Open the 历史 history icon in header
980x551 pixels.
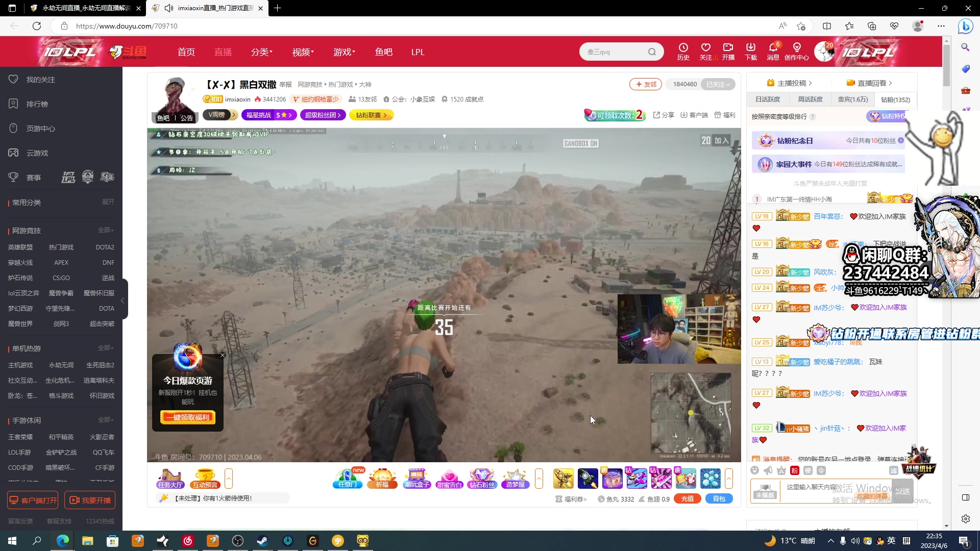[x=683, y=51]
